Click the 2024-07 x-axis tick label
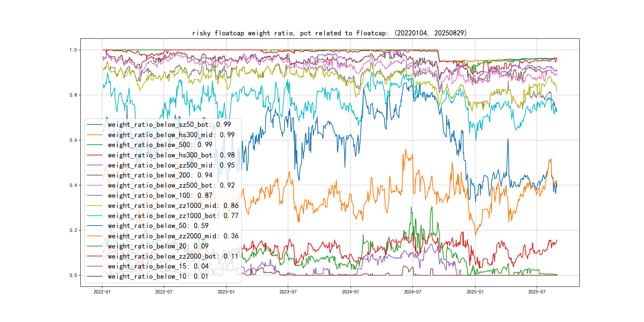This screenshot has width=644, height=322. coord(412,292)
